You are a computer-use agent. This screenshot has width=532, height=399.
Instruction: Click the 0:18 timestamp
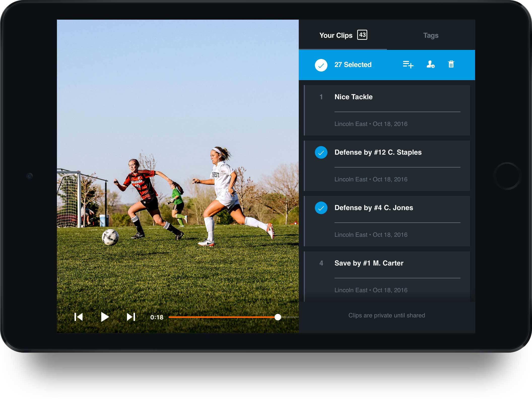point(157,317)
